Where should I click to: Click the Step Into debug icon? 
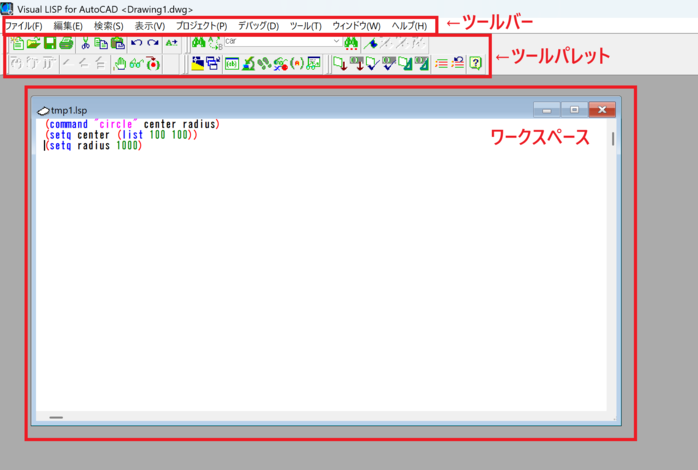click(x=16, y=64)
